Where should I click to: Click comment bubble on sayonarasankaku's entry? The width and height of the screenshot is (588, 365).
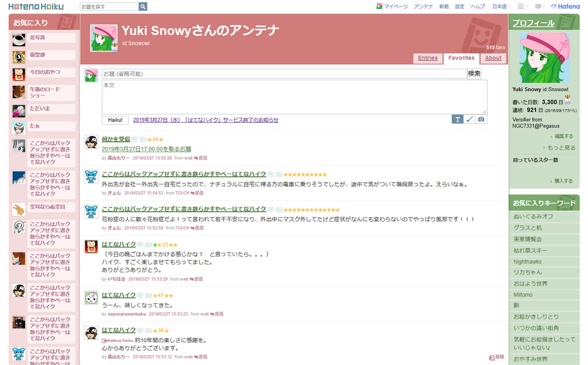tap(140, 295)
